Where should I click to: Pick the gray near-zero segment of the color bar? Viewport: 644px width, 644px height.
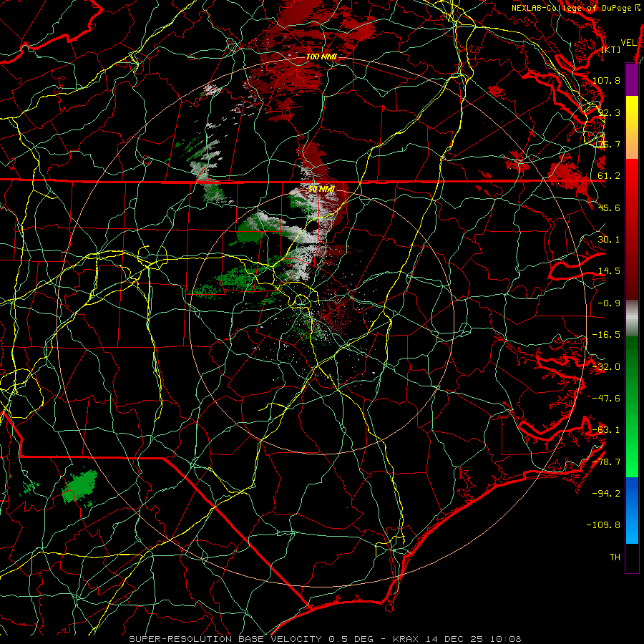[x=632, y=318]
